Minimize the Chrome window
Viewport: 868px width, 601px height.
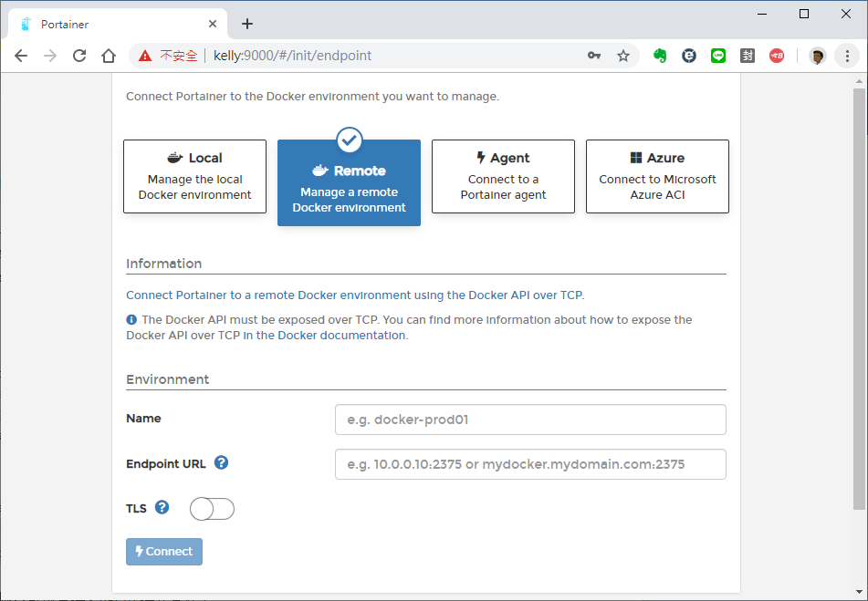(762, 14)
